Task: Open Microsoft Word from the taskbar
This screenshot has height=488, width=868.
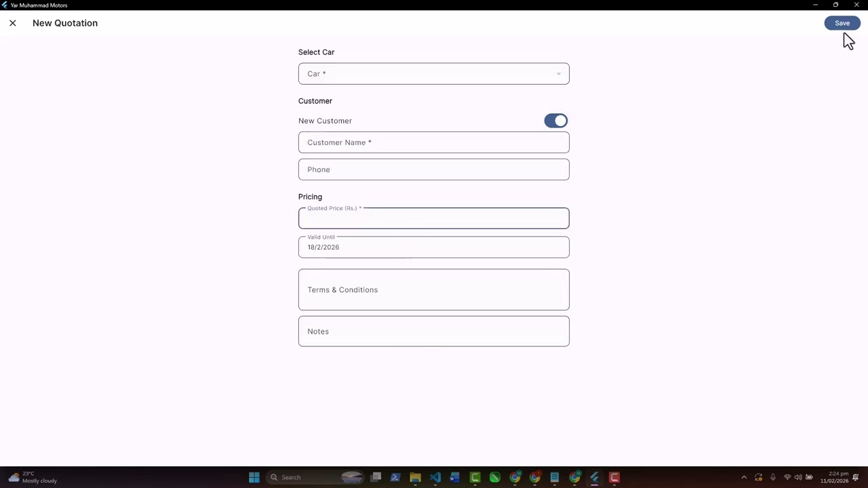Action: pos(454,477)
